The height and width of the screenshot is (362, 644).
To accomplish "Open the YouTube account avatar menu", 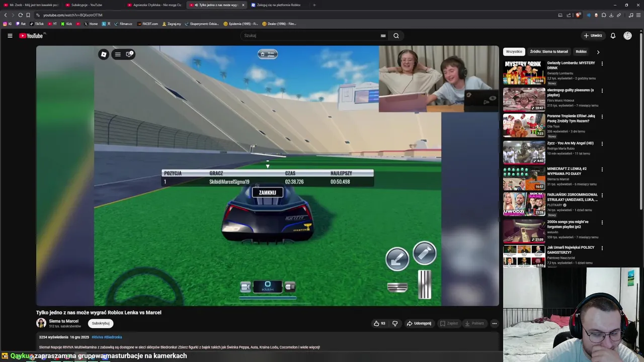I will (x=627, y=36).
